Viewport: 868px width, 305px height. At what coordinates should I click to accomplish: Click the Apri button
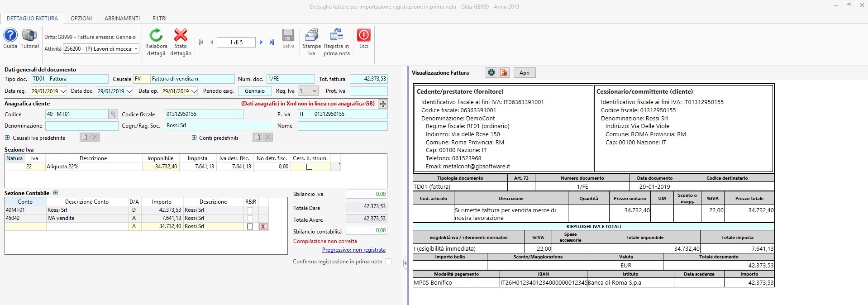[x=524, y=73]
